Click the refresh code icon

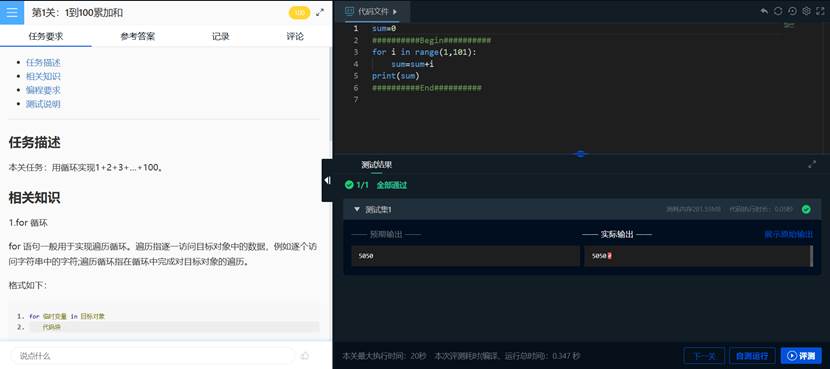[x=778, y=11]
